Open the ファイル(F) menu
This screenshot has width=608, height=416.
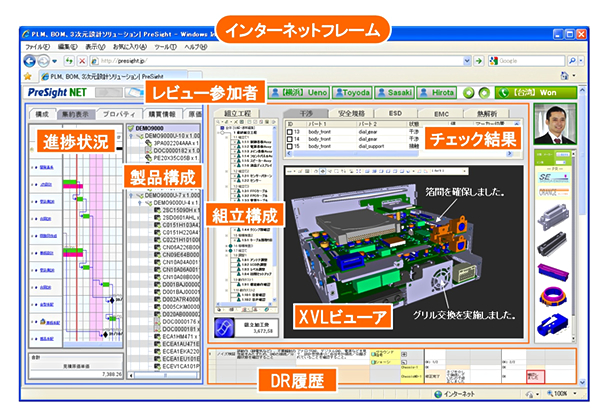coord(37,47)
